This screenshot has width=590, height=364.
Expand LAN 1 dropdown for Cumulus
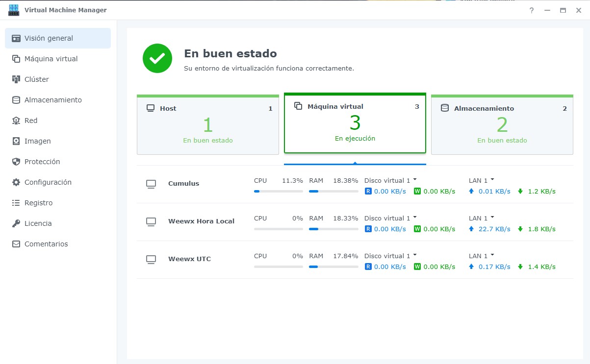[x=492, y=180]
